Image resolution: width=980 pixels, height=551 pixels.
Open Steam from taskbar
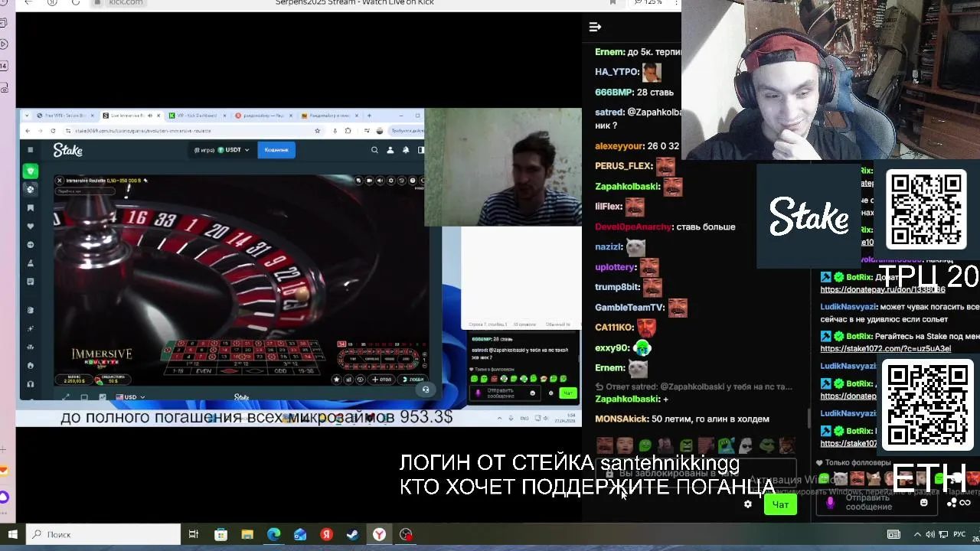pos(353,534)
